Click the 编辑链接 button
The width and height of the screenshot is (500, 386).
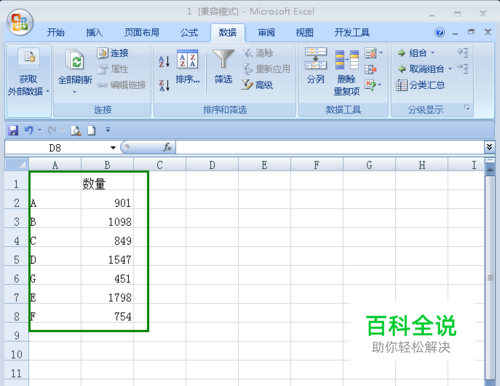121,85
